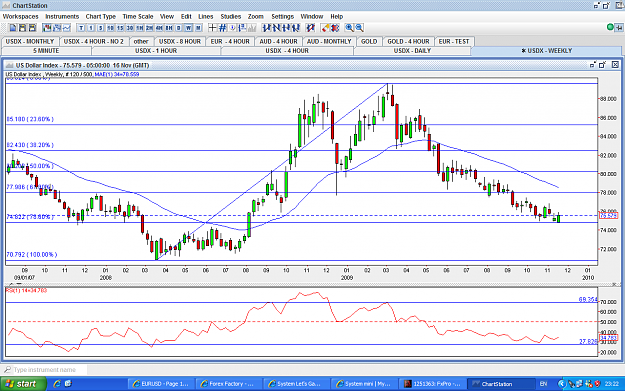Click the zoom out magnifier icon
The height and width of the screenshot is (391, 625).
(359, 28)
